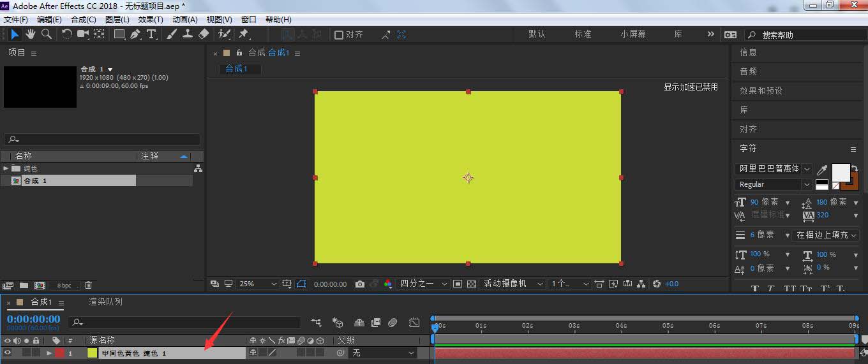Screen dimensions: 868x364
Task: Open the 效果(T) menu
Action: (x=151, y=20)
